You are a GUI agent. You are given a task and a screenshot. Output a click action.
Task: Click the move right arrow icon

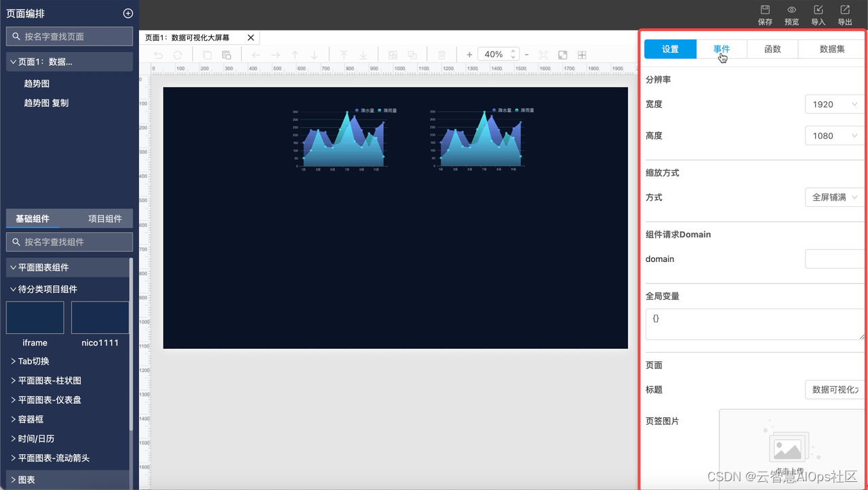click(275, 55)
